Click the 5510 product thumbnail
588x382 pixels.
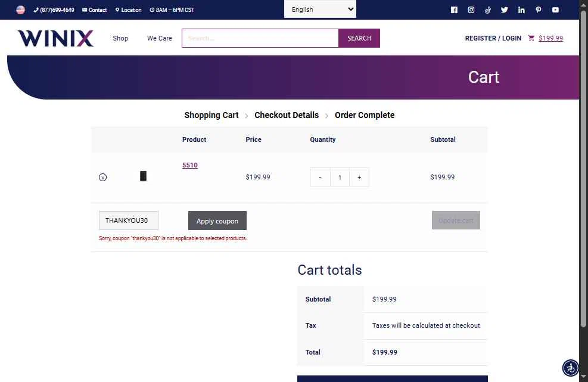pyautogui.click(x=143, y=176)
